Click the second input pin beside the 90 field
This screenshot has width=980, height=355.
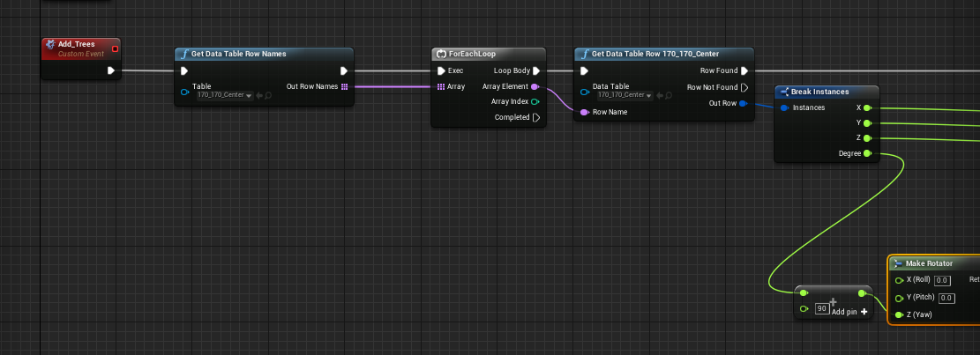click(804, 309)
